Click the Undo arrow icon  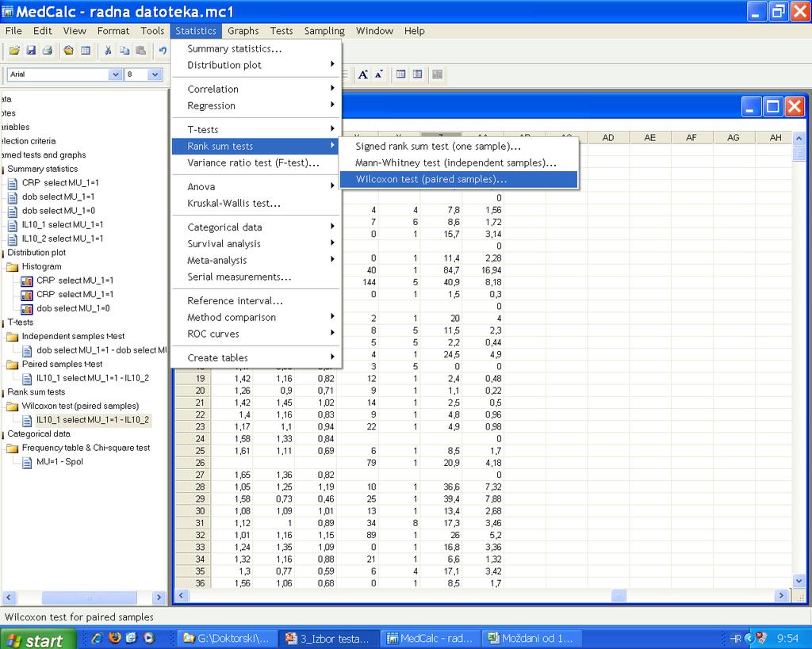click(163, 50)
